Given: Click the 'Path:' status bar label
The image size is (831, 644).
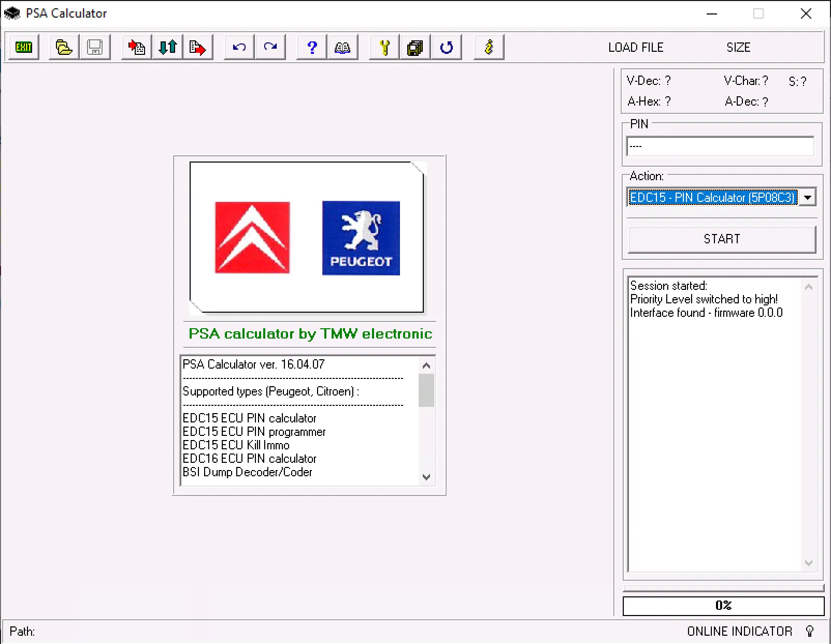Looking at the screenshot, I should coord(22,632).
